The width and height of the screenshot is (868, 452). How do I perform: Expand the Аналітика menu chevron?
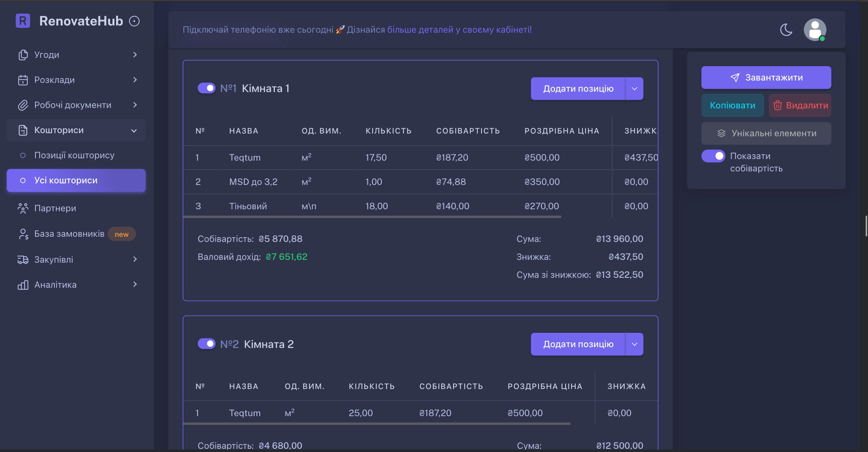click(135, 284)
